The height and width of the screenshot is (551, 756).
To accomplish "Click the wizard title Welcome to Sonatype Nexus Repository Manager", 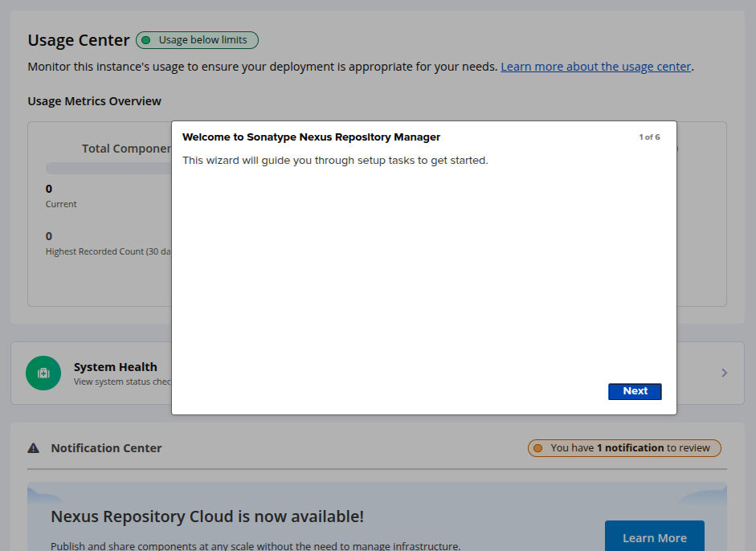I will (311, 137).
